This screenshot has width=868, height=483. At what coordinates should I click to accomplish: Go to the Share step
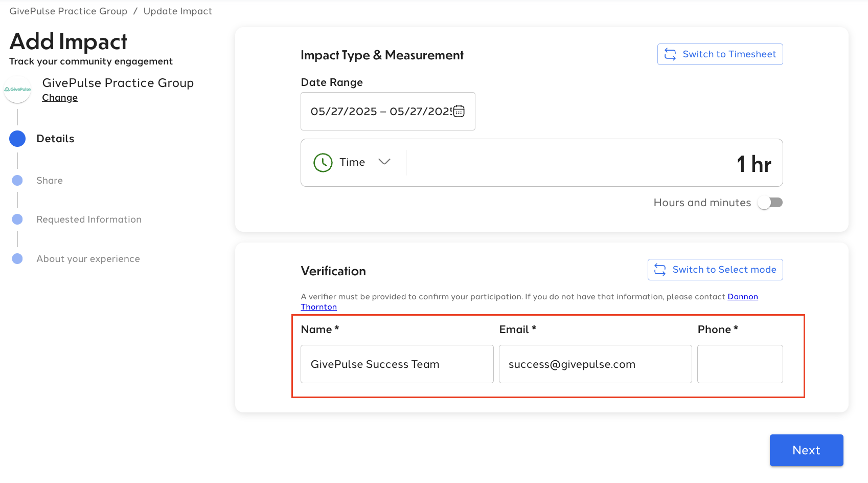click(x=50, y=181)
